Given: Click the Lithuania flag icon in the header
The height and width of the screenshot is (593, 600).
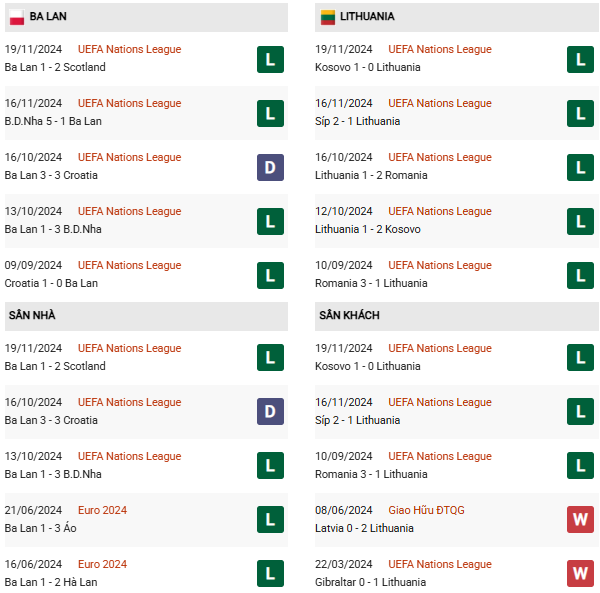Looking at the screenshot, I should 328,17.
